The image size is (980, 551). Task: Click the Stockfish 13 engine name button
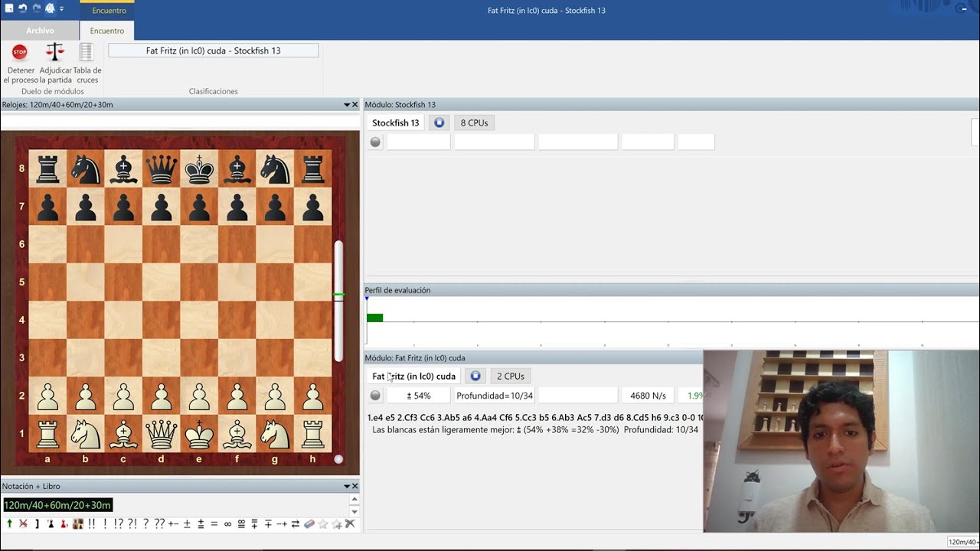click(396, 122)
